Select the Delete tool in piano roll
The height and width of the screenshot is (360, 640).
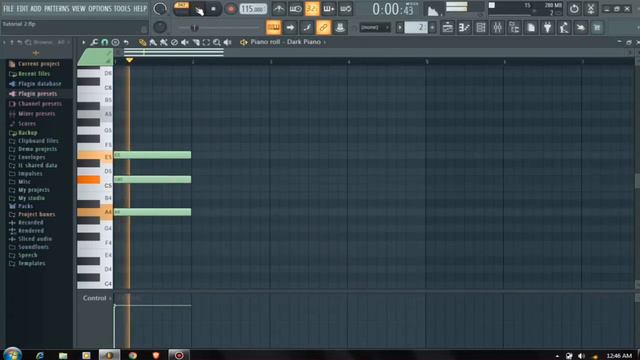click(x=174, y=42)
